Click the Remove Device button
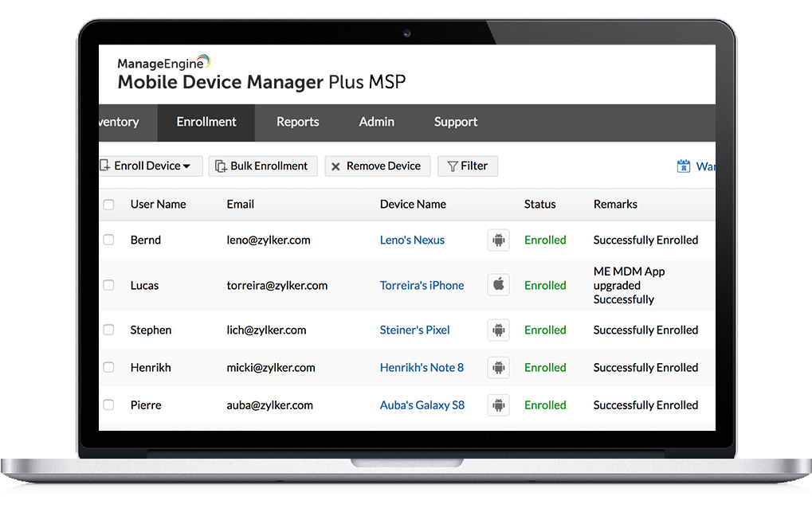The image size is (812, 512). click(377, 166)
